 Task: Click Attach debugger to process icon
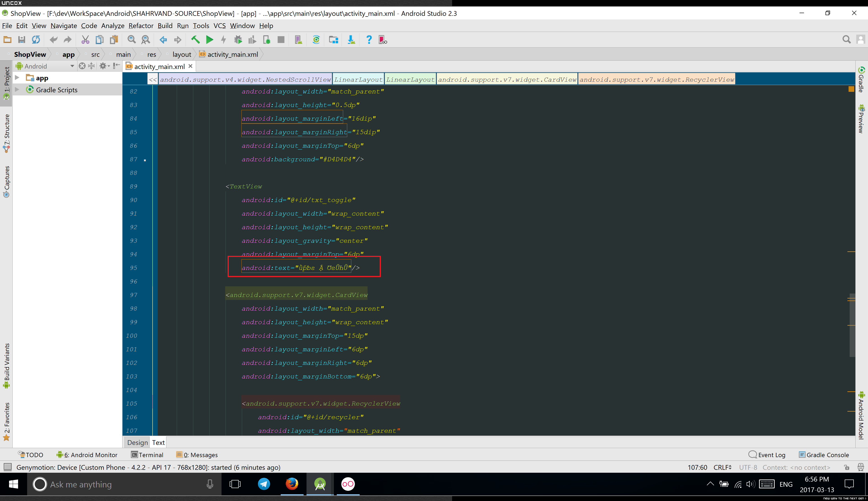point(267,40)
